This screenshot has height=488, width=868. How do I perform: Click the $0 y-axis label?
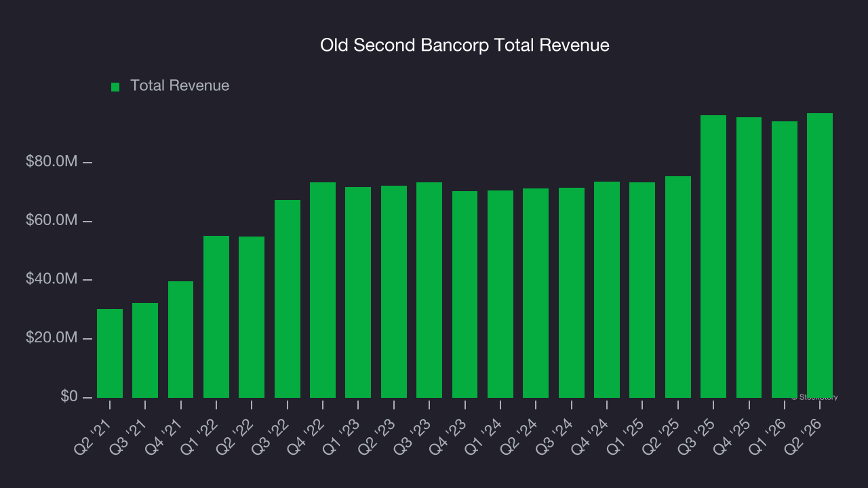[x=68, y=396]
